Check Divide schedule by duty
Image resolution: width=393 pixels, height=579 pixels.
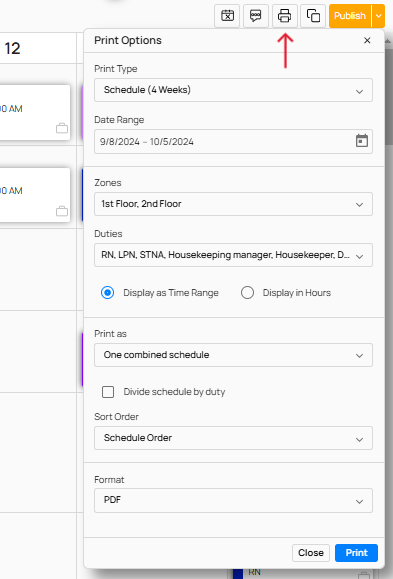(x=108, y=392)
